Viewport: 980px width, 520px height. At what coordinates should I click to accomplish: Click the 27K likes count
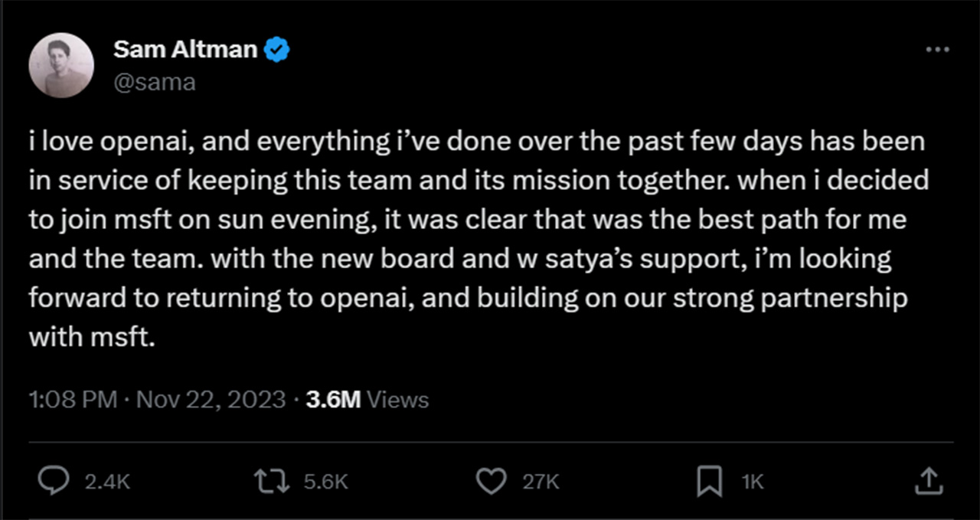541,482
